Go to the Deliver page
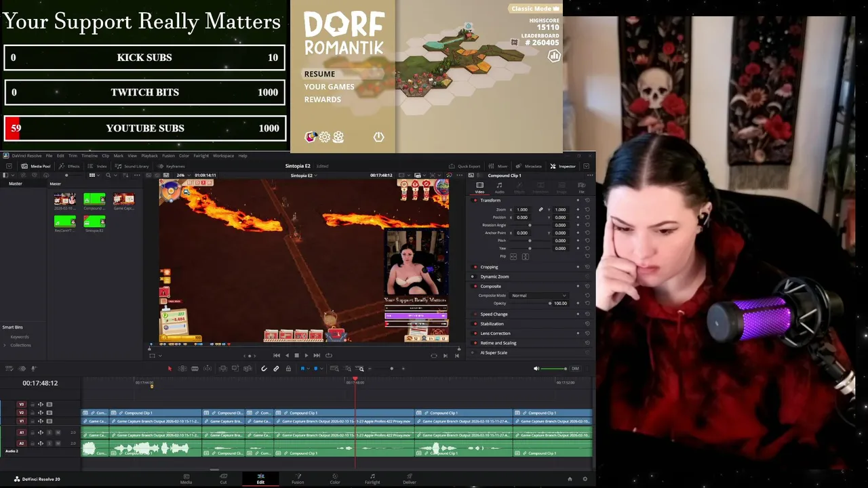This screenshot has height=488, width=868. pyautogui.click(x=409, y=479)
